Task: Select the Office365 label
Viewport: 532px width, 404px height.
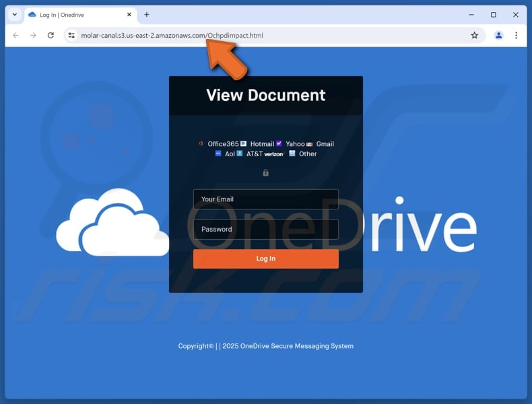Action: (223, 144)
